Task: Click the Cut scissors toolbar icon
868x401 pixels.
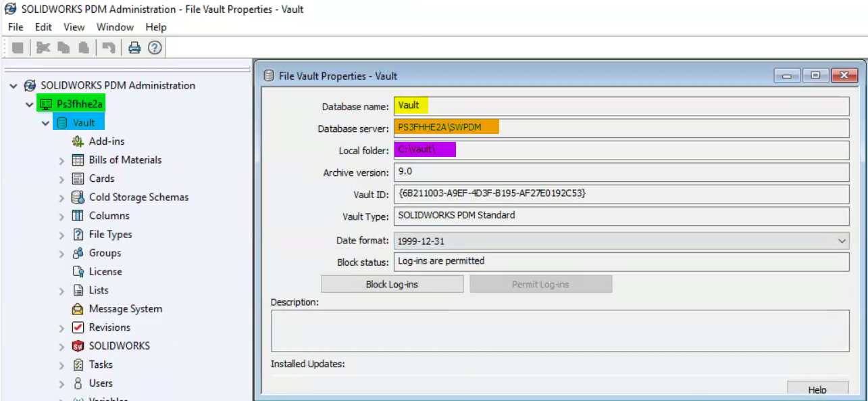Action: [x=43, y=48]
